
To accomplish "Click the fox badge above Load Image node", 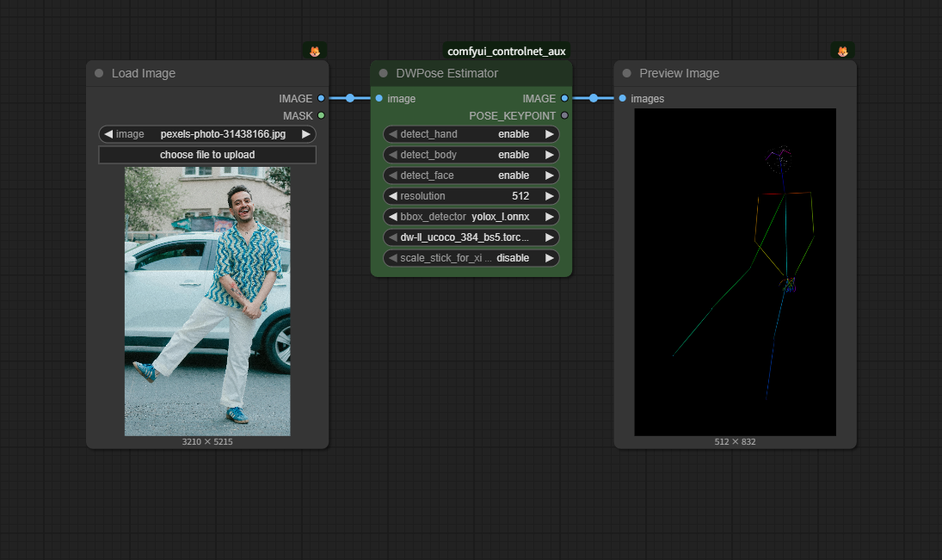I will (315, 52).
